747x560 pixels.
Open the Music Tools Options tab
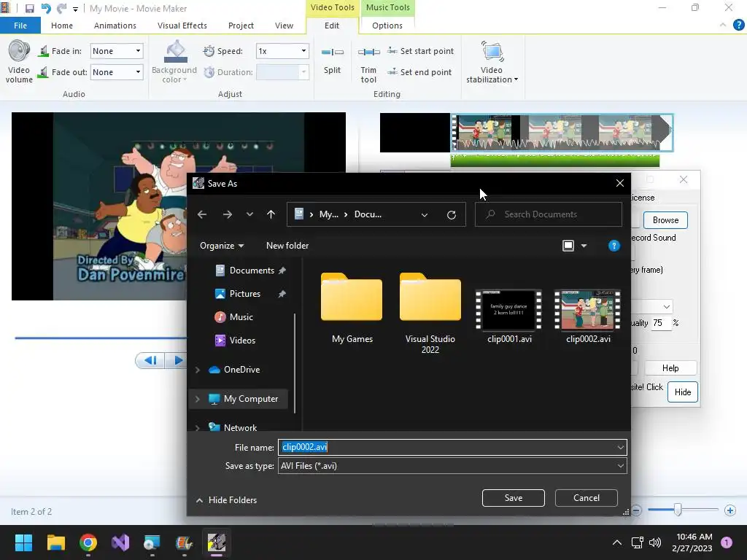tap(387, 26)
